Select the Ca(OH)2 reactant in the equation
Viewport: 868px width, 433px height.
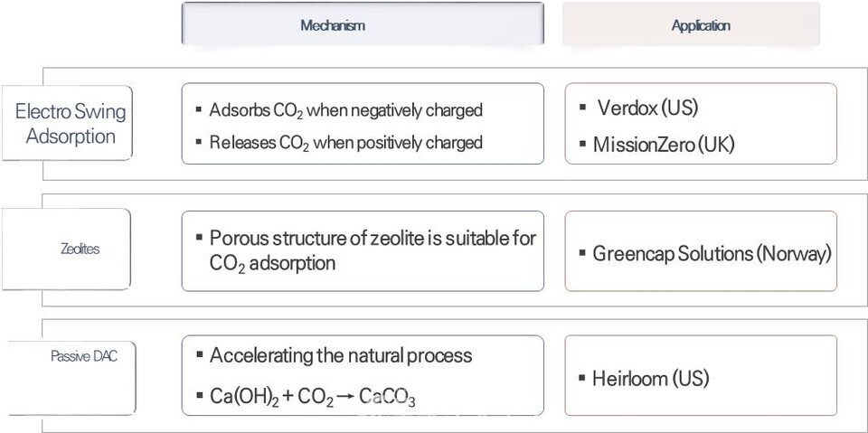(x=246, y=396)
